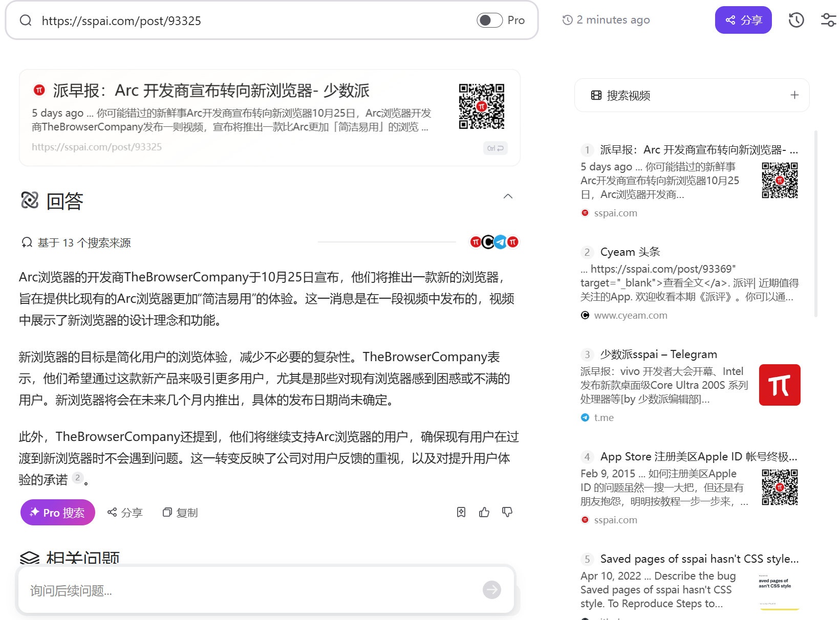
Task: Click the red sspai favicon in the result card title
Action: pos(39,90)
